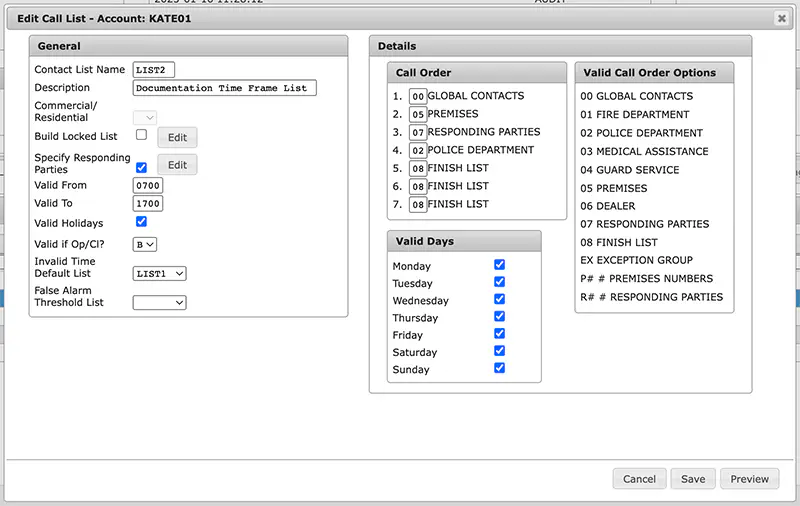Click the Valid From time field
Image resolution: width=800 pixels, height=506 pixels.
coord(148,186)
